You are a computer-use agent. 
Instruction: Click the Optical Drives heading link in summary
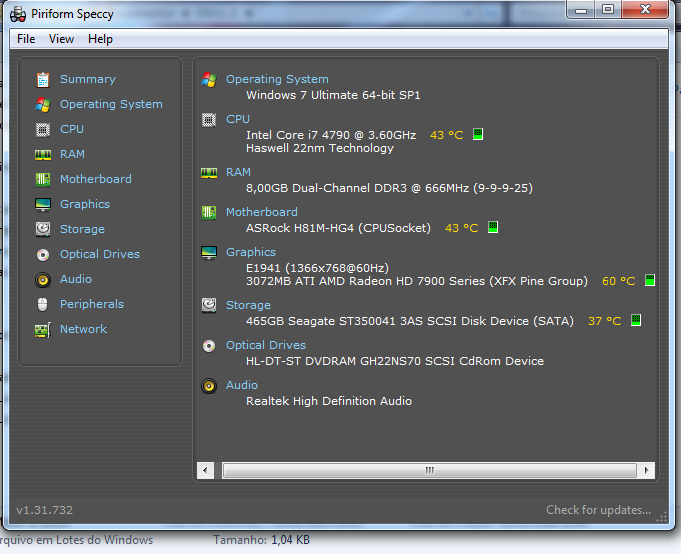tap(266, 345)
